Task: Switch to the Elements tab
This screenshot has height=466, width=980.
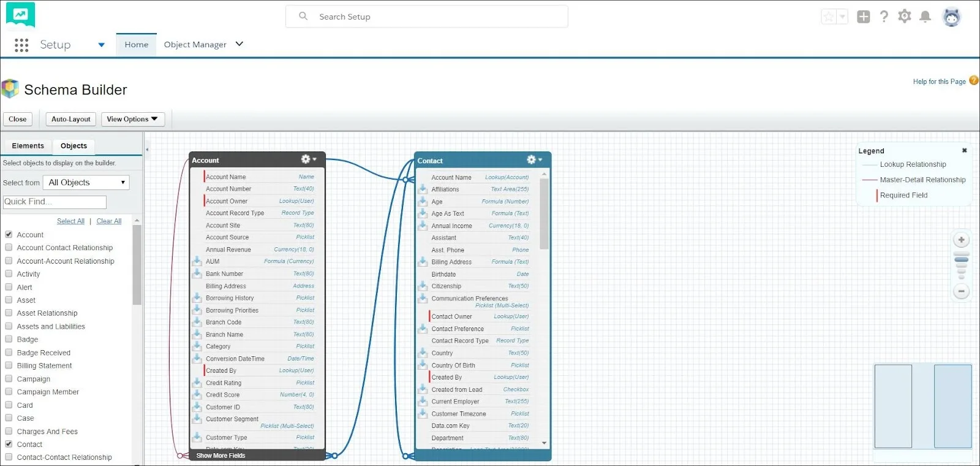Action: click(x=28, y=146)
